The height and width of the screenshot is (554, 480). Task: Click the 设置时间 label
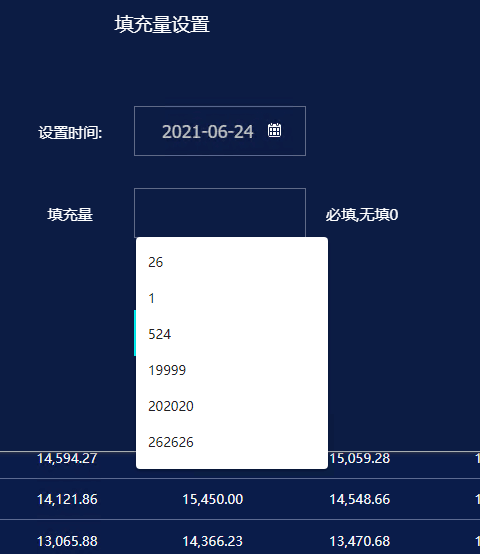(70, 133)
